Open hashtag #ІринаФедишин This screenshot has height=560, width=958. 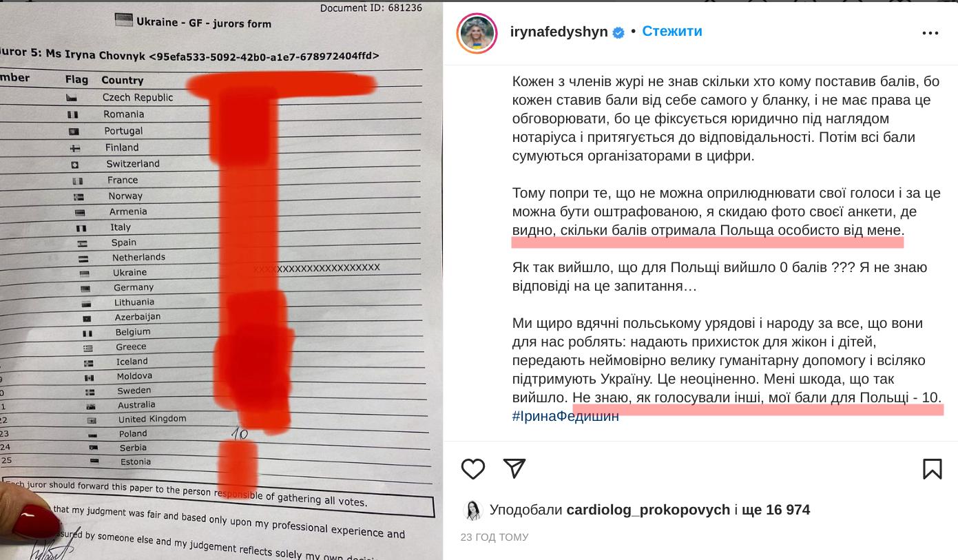[x=565, y=416]
